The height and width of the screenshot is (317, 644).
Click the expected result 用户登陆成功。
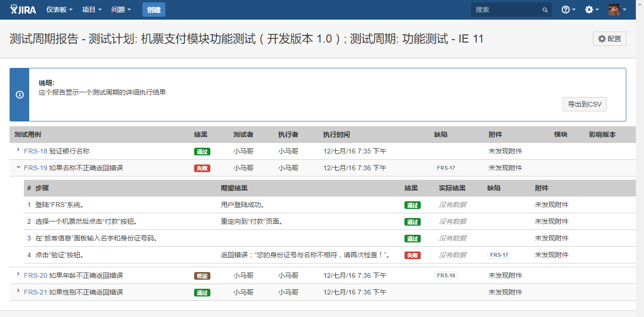[243, 205]
